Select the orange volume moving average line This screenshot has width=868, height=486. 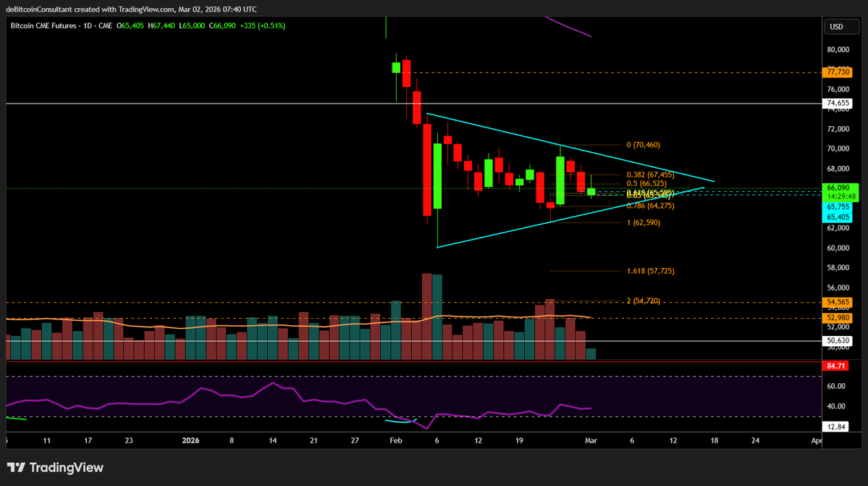tap(299, 323)
